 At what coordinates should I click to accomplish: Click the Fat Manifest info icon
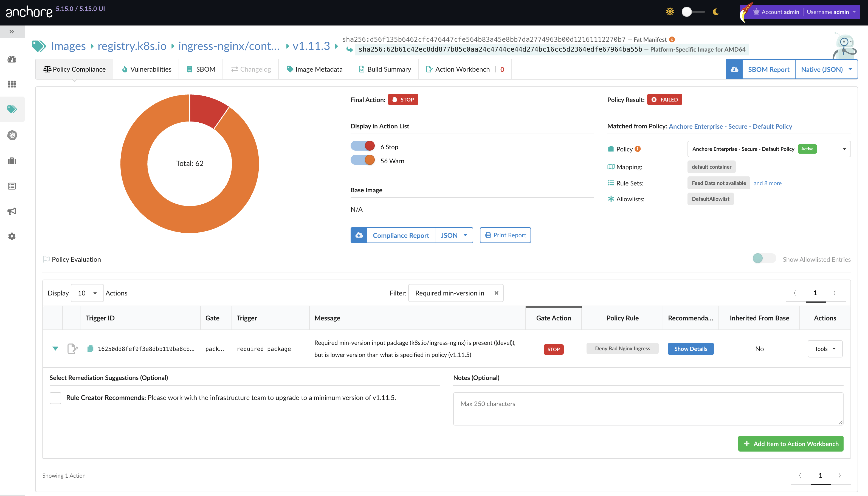click(x=672, y=40)
